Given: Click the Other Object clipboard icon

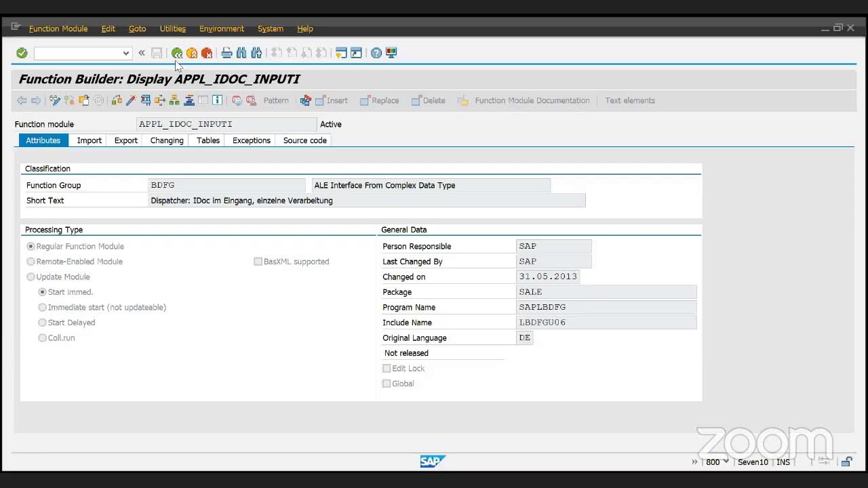Looking at the screenshot, I should (84, 100).
